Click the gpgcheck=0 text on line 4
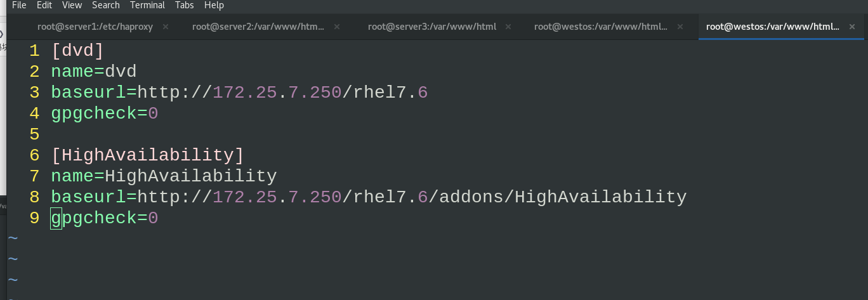Screen dimensions: 868x300 (105, 114)
